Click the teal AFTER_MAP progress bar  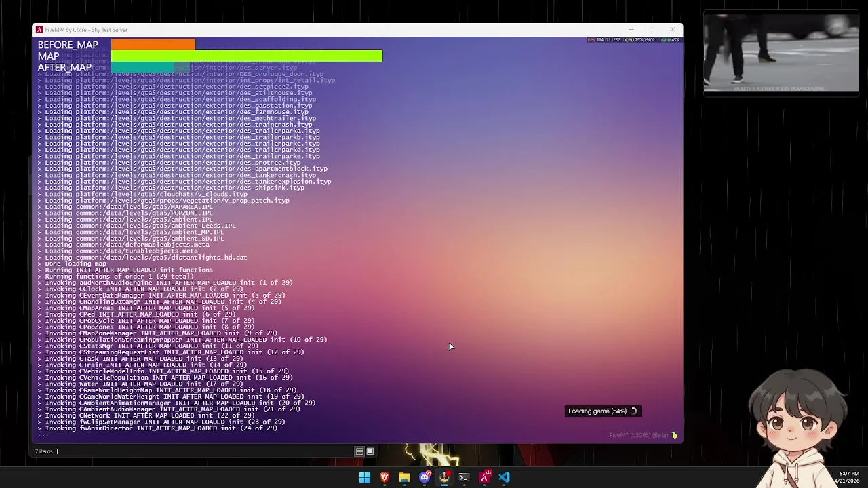click(142, 68)
